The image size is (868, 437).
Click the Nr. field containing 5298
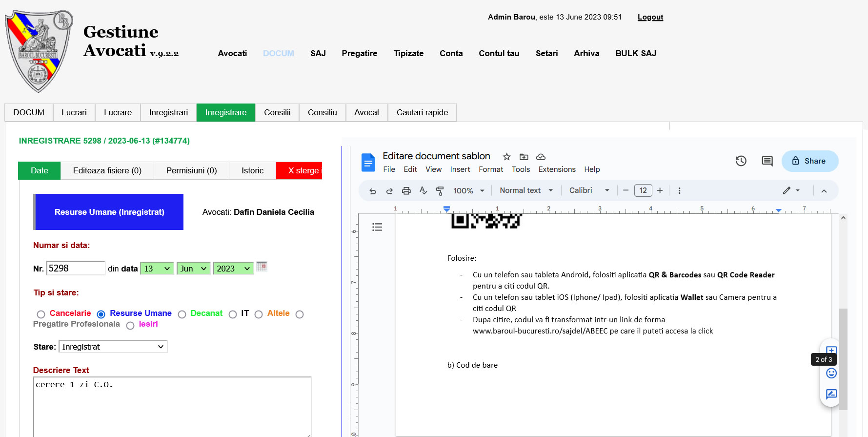[x=76, y=268]
